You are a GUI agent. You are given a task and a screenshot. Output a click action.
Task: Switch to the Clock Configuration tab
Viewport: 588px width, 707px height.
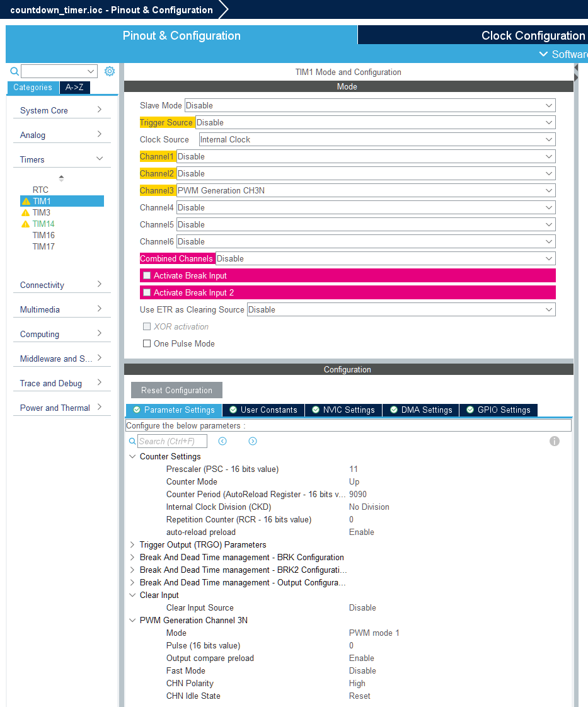click(x=533, y=35)
